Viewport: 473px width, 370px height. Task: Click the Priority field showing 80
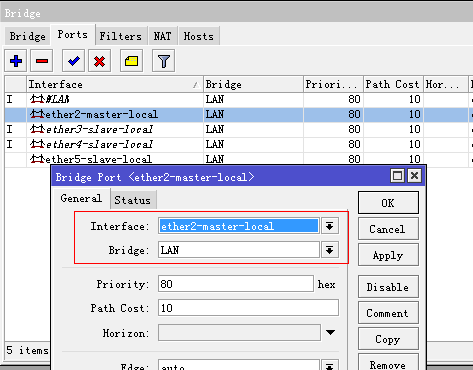(x=236, y=284)
